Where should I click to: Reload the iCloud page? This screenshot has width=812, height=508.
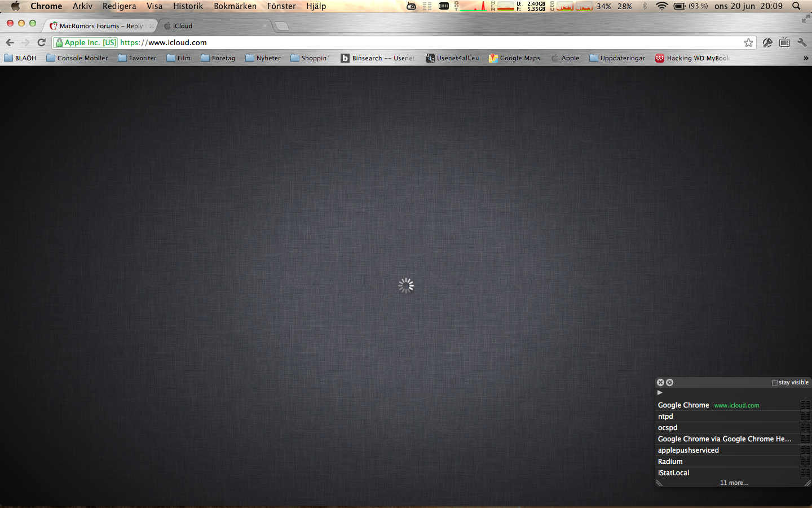(x=41, y=42)
